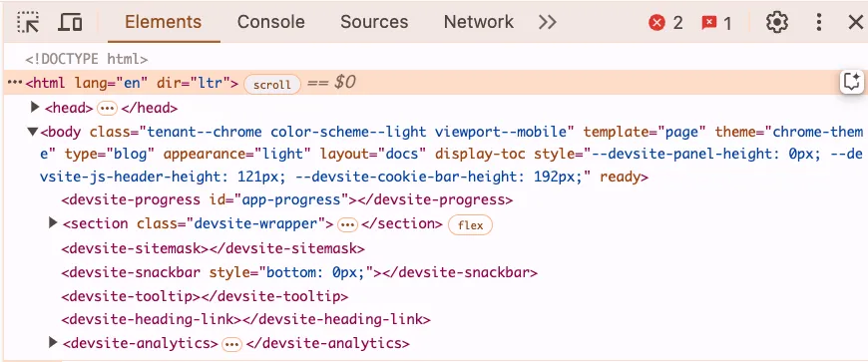This screenshot has height=362, width=868.
Task: Click the display-toc attribute
Action: tap(479, 154)
